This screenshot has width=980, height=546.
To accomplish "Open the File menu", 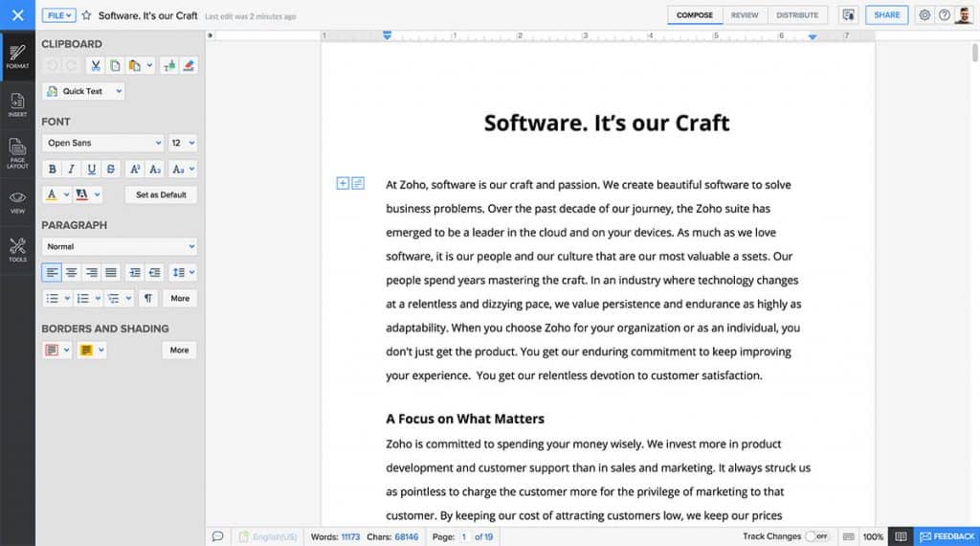I will (x=58, y=15).
